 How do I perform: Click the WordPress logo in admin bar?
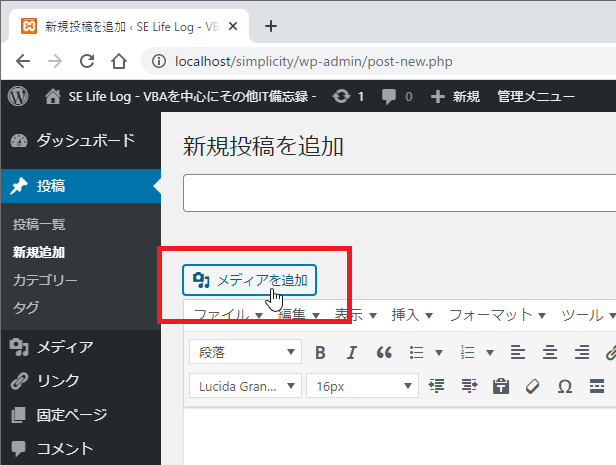(18, 96)
